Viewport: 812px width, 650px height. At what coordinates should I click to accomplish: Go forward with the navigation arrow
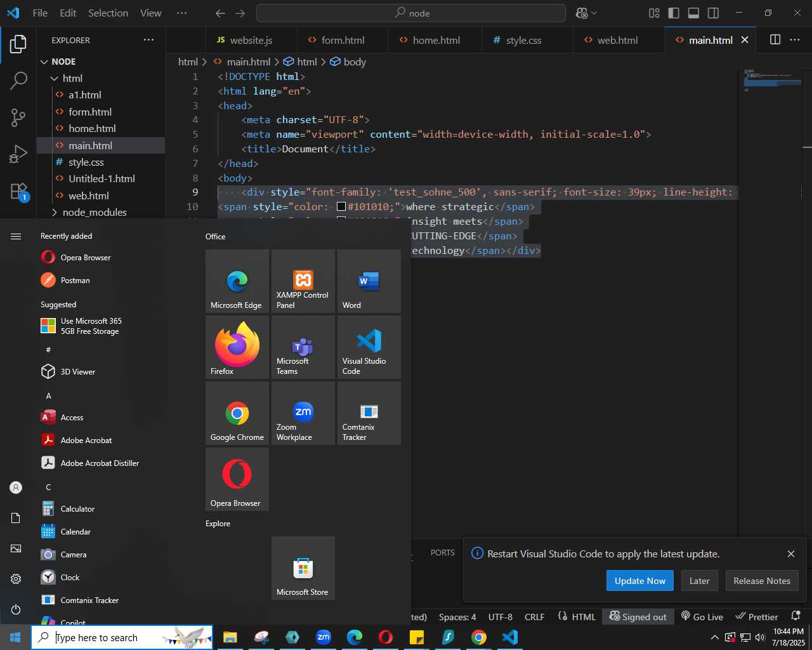[240, 13]
